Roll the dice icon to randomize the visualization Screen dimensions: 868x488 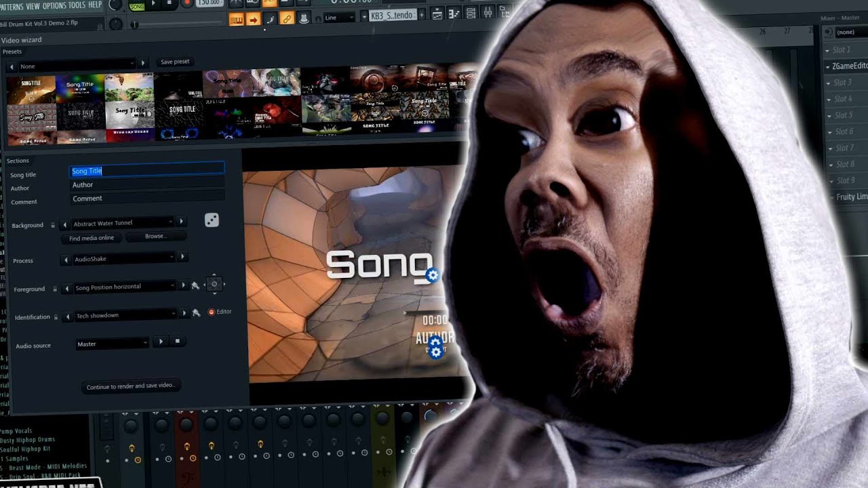(x=212, y=219)
